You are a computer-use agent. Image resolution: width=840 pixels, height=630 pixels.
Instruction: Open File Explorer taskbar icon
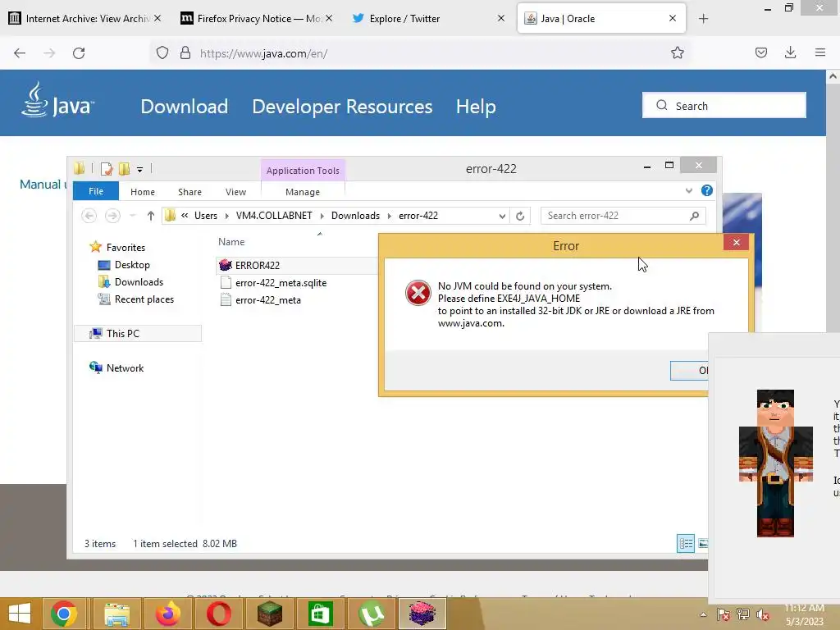[116, 614]
